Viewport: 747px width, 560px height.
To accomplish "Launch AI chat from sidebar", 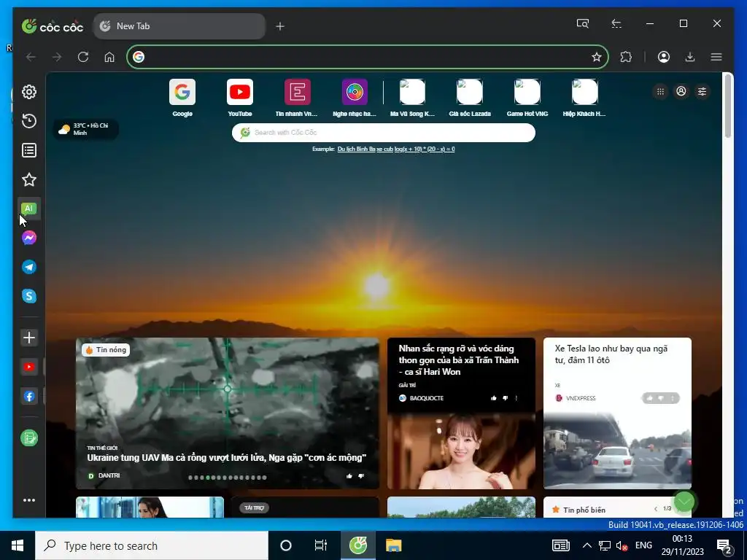I will tap(29, 209).
